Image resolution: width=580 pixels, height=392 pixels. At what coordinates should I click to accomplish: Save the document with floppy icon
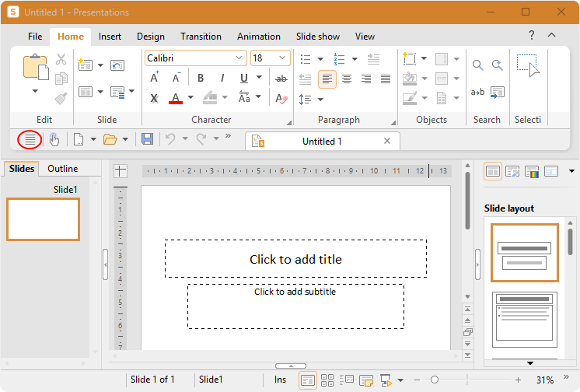click(147, 139)
